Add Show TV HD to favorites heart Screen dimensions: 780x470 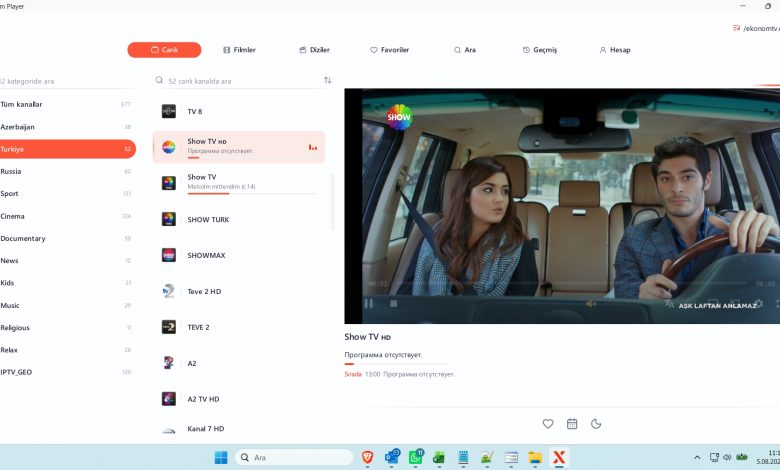[548, 424]
